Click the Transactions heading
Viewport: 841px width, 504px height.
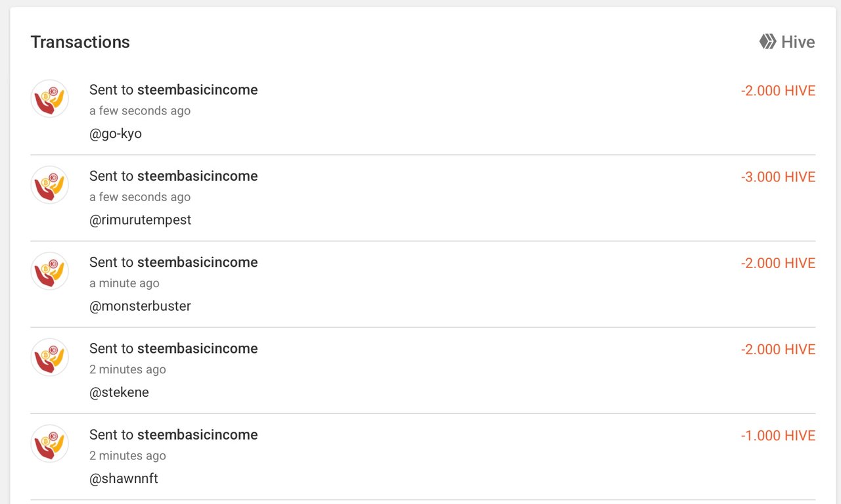click(80, 42)
